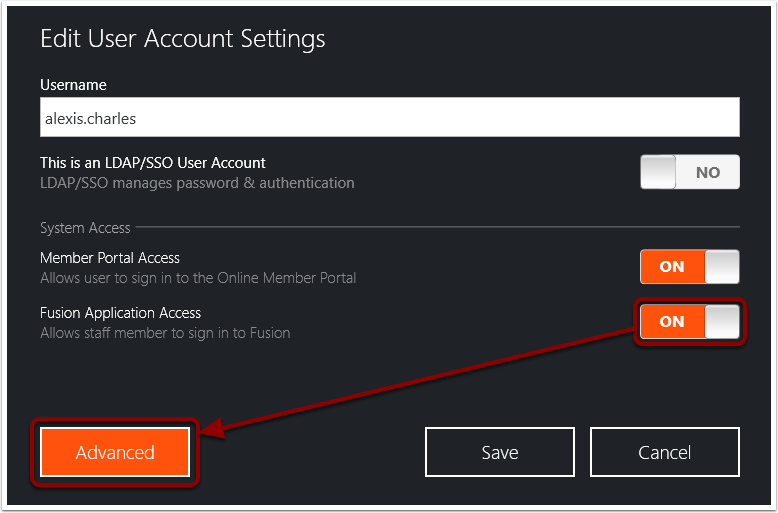Viewport: 778px width, 513px height.
Task: Click 'Allows user to sign in' description
Action: (198, 278)
